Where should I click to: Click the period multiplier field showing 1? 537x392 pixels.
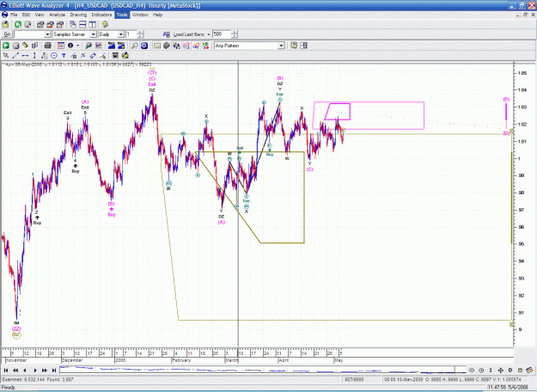click(x=131, y=34)
